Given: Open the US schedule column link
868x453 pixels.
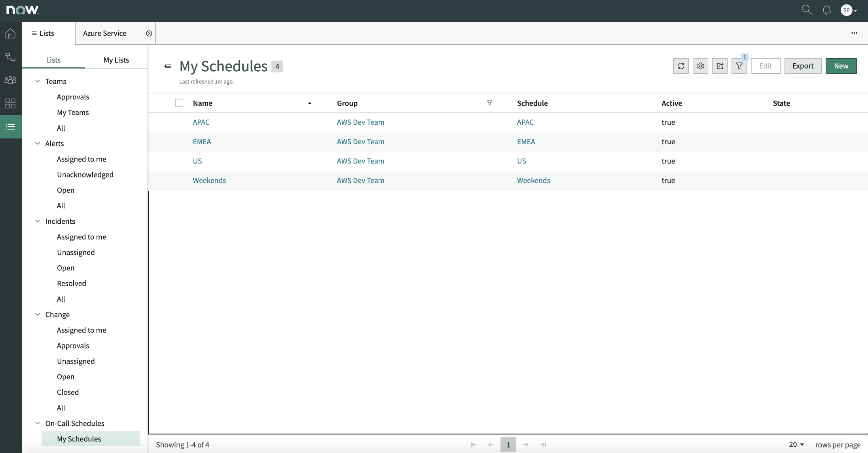Looking at the screenshot, I should click(x=521, y=161).
